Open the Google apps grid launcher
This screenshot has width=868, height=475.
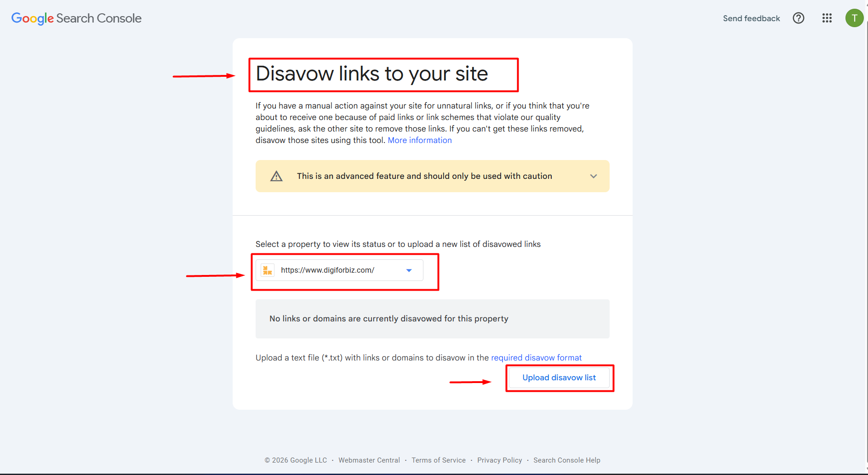pos(827,18)
